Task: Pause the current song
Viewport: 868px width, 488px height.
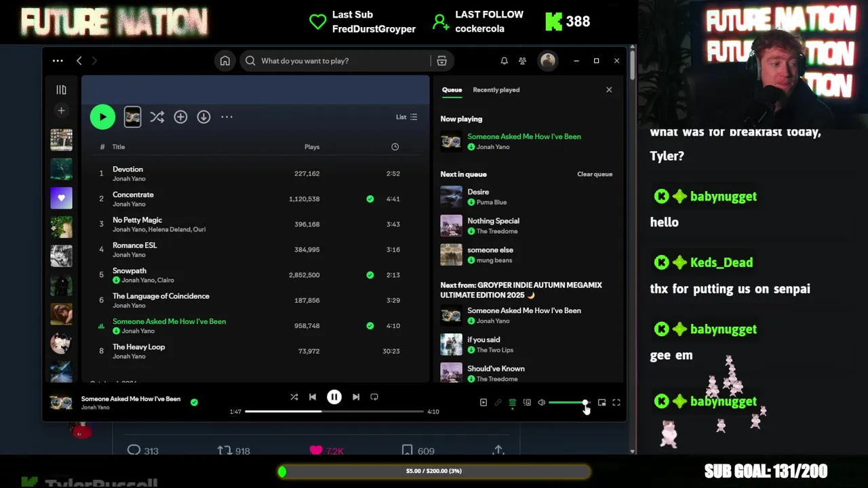Action: (x=334, y=397)
